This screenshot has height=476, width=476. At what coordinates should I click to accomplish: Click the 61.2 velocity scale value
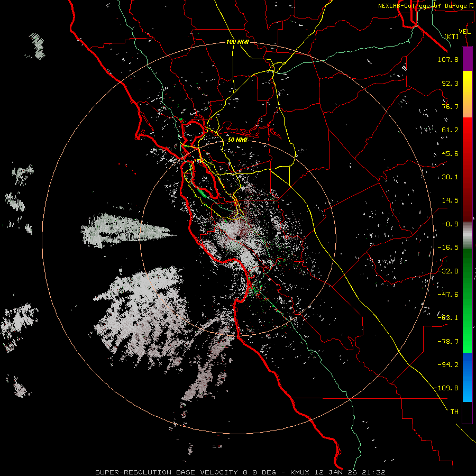(450, 130)
